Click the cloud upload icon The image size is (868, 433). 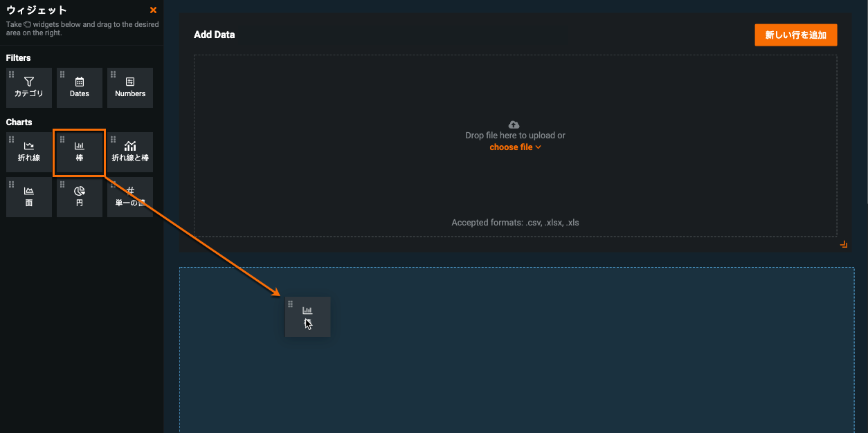[x=514, y=125]
